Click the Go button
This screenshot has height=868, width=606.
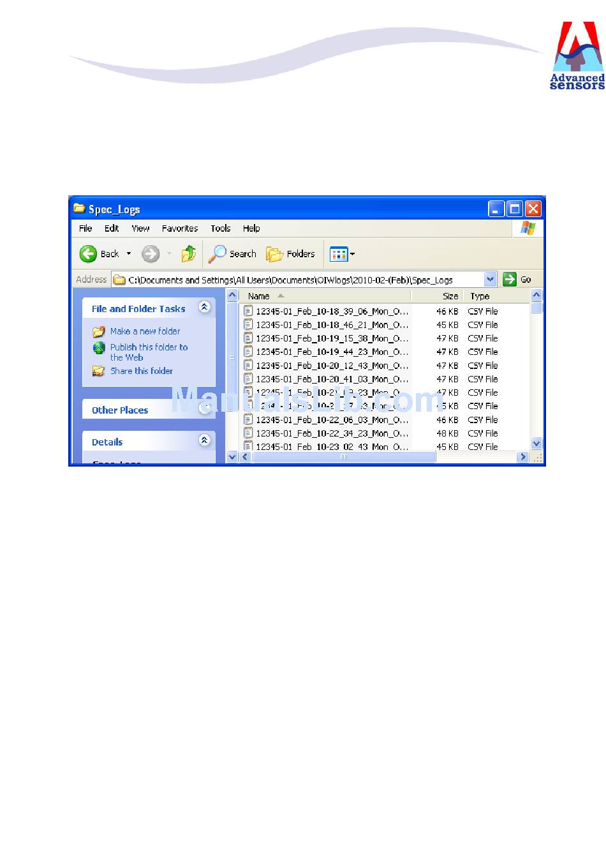pos(517,280)
